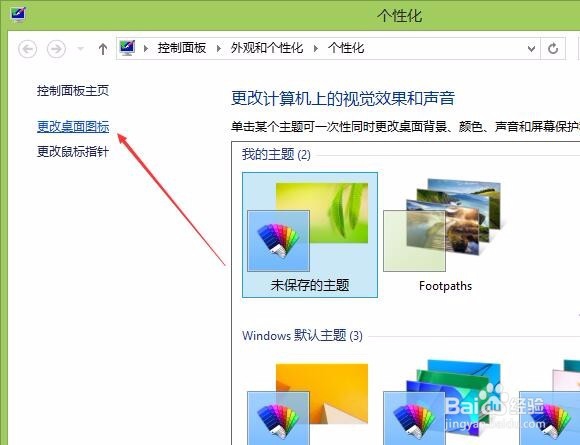Select 控制面板 in the address breadcrumb

pos(182,48)
